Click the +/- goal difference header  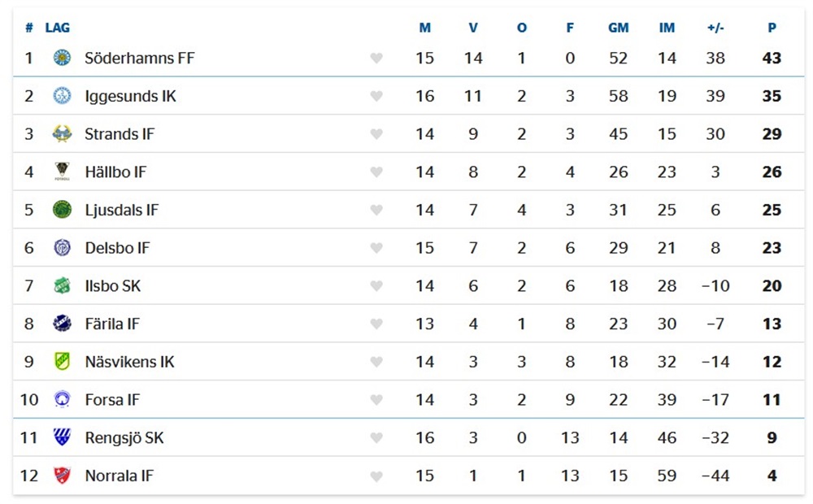pos(715,28)
